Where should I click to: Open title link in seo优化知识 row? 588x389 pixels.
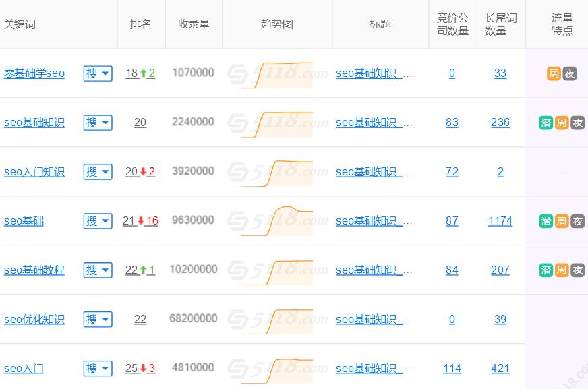(374, 320)
